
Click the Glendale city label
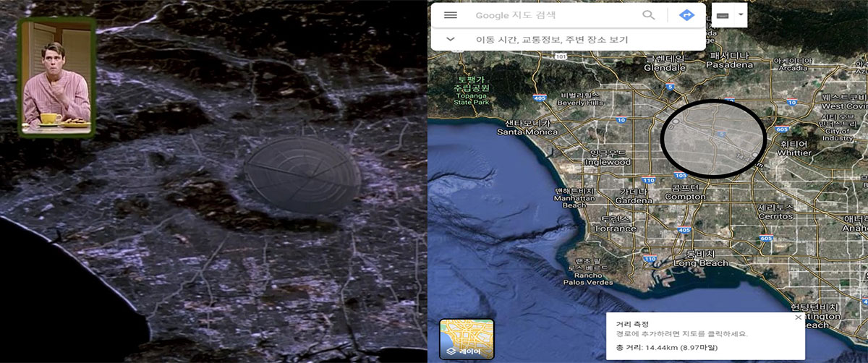pyautogui.click(x=666, y=63)
